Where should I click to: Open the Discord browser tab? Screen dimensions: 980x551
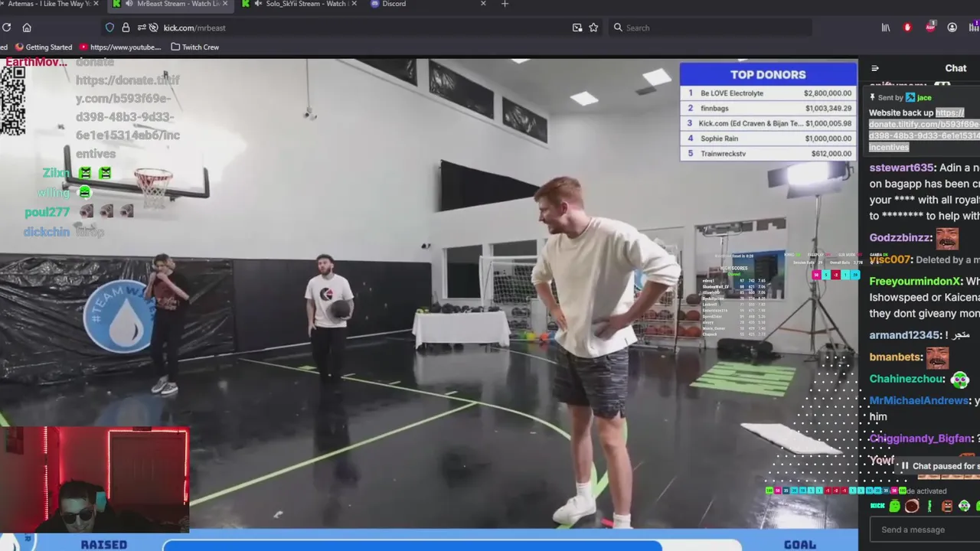click(427, 4)
